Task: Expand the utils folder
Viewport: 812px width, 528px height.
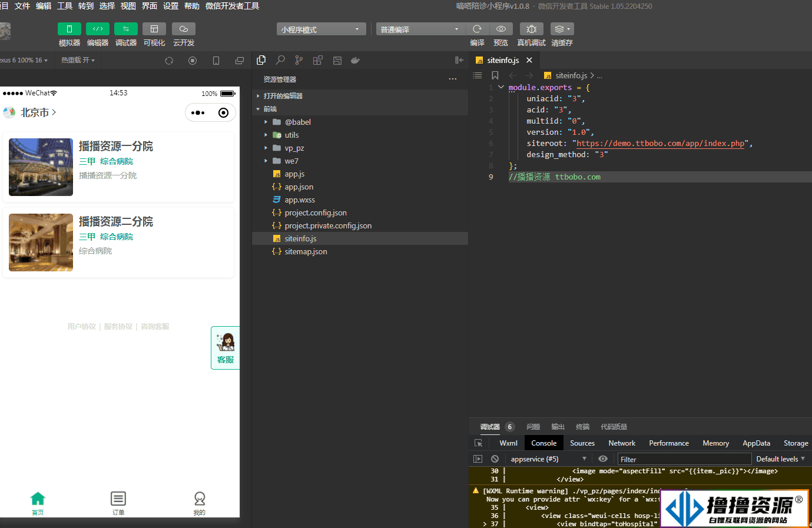Action: [x=360, y=135]
